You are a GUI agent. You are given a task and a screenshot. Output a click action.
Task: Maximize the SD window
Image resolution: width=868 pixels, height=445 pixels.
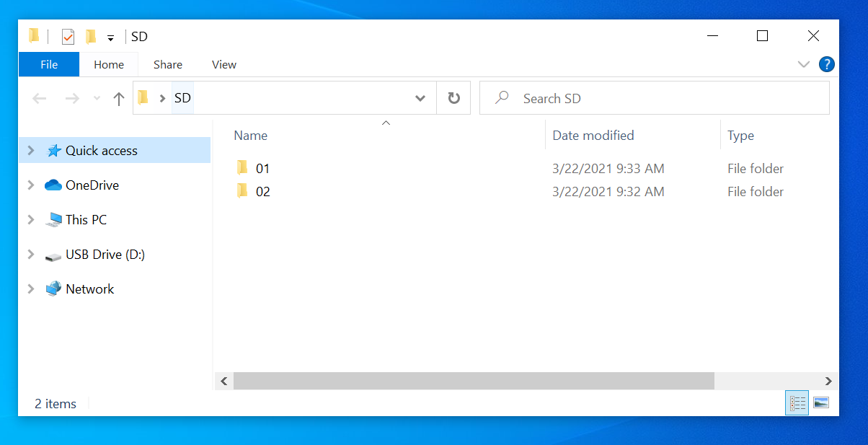pyautogui.click(x=762, y=36)
